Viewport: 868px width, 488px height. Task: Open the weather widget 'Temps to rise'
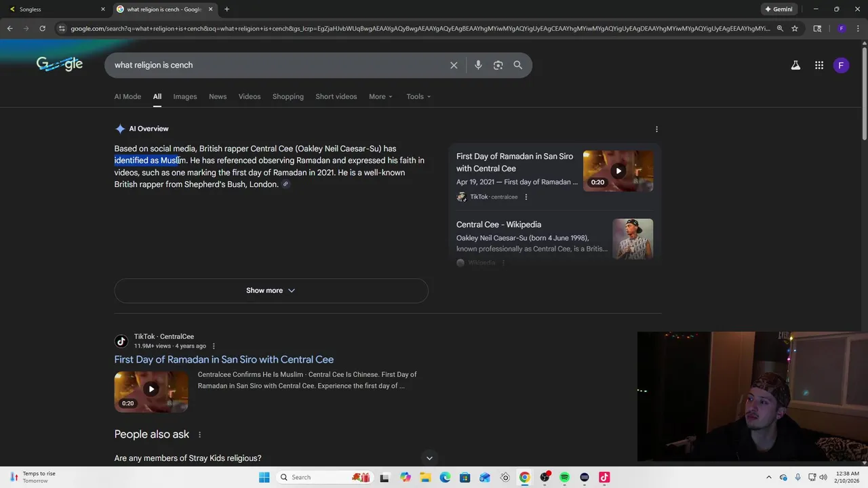tap(33, 477)
